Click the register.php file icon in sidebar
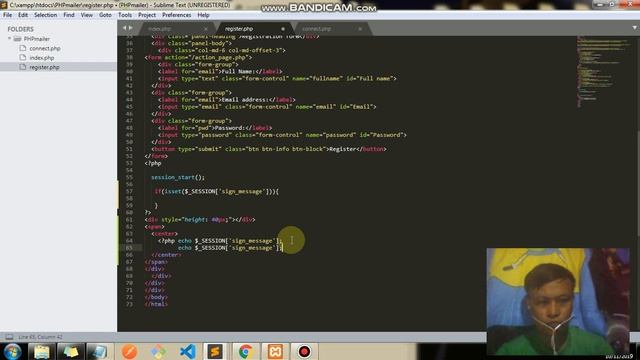The image size is (640, 360). (23, 67)
